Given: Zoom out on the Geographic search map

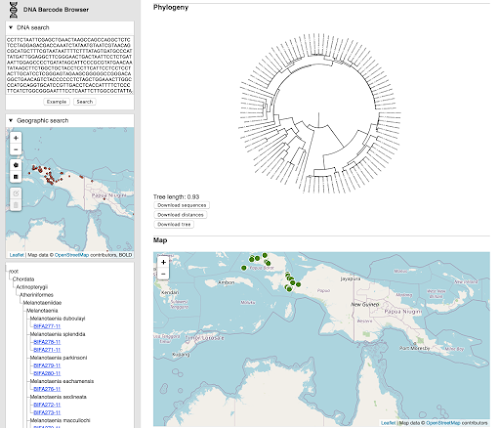Looking at the screenshot, I should coord(16,149).
